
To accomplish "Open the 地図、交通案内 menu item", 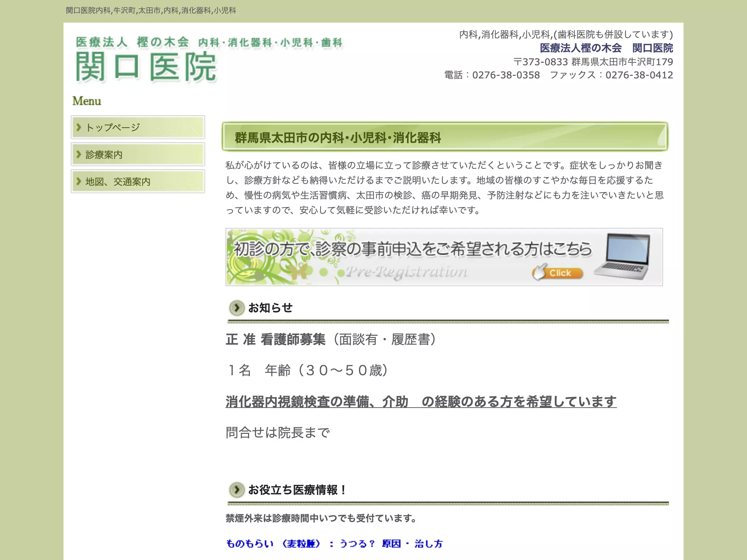I will tap(138, 181).
